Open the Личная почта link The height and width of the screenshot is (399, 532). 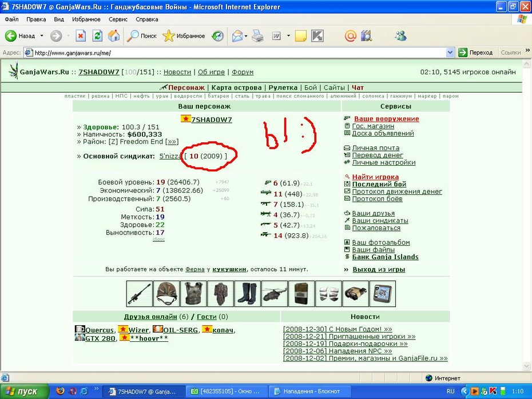[x=376, y=148]
